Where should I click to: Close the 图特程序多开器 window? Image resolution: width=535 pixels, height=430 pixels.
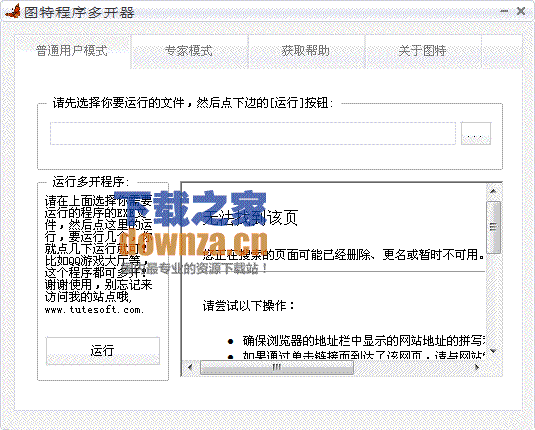521,11
